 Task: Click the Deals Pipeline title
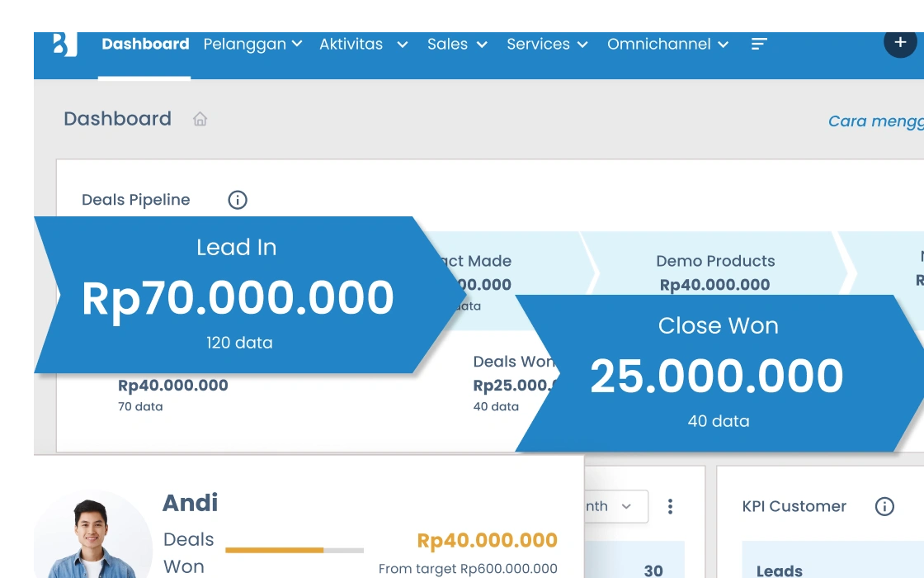(135, 200)
